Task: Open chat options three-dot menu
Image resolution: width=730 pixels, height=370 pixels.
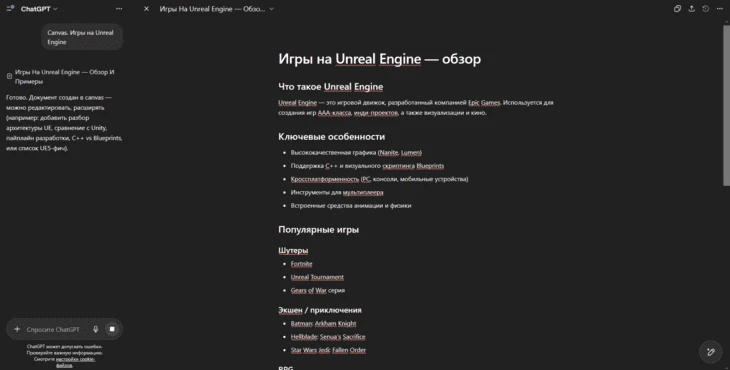Action: coord(119,9)
